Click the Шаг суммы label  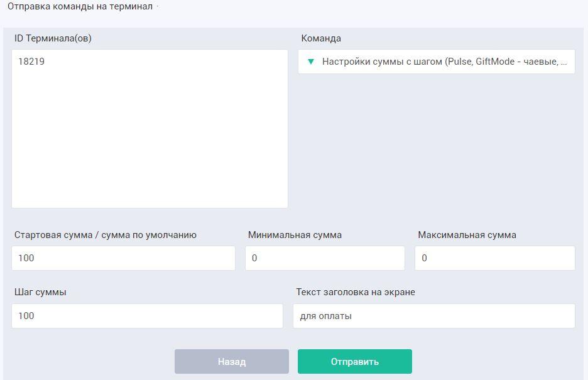(40, 292)
